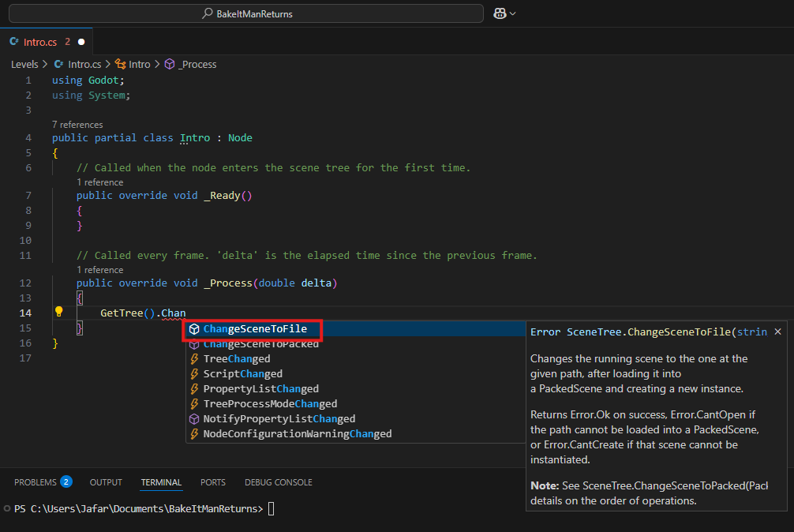
Task: Switch to the TERMINAL panel tab
Action: tap(161, 482)
